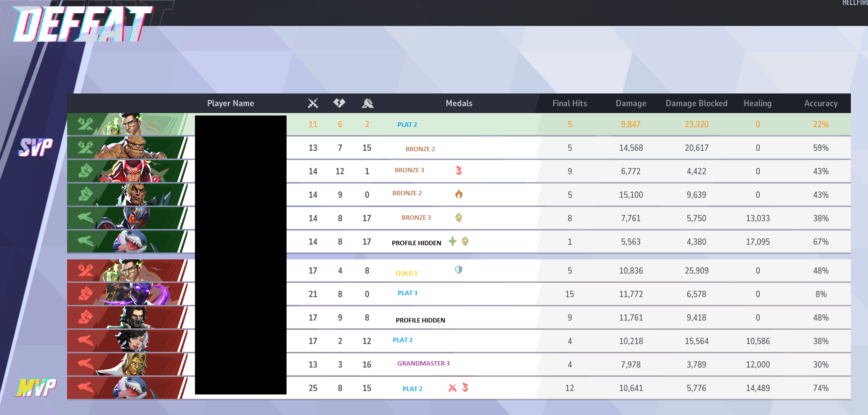
Task: Select the 74% accuracy value
Action: [x=821, y=388]
